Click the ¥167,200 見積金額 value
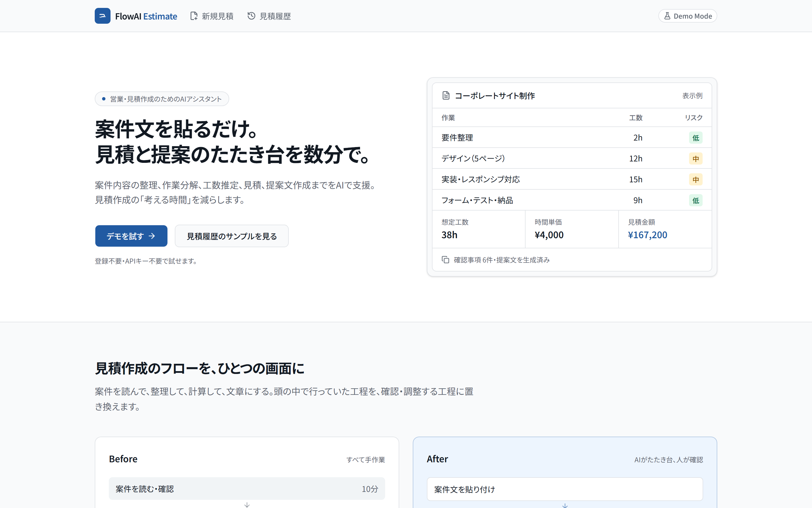The image size is (812, 508). 647,235
